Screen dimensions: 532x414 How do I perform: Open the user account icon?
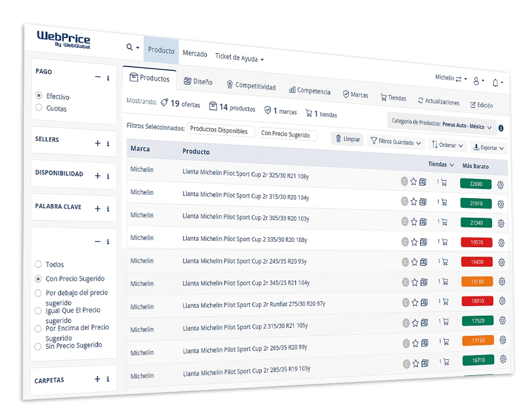click(x=476, y=81)
